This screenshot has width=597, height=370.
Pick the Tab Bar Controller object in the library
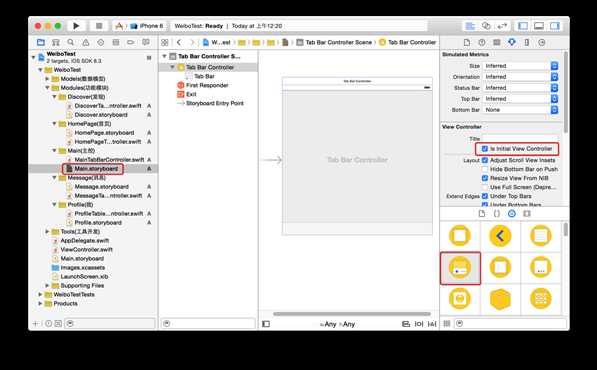tap(460, 268)
